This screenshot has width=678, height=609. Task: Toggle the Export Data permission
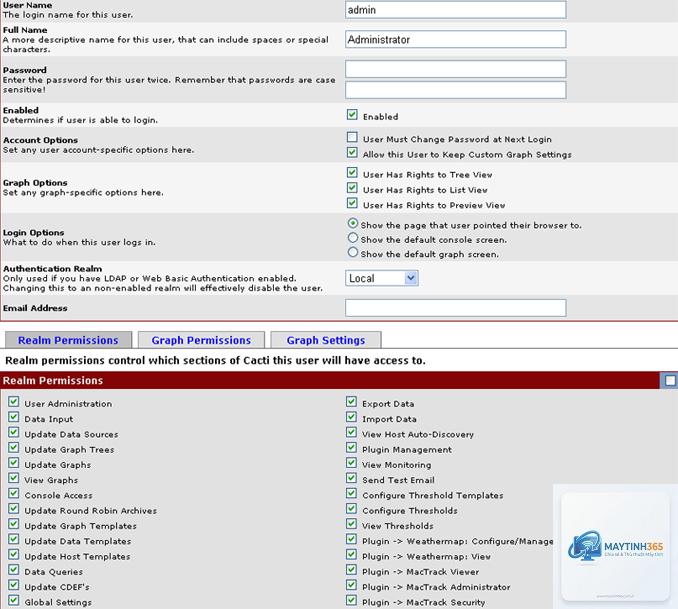(351, 401)
